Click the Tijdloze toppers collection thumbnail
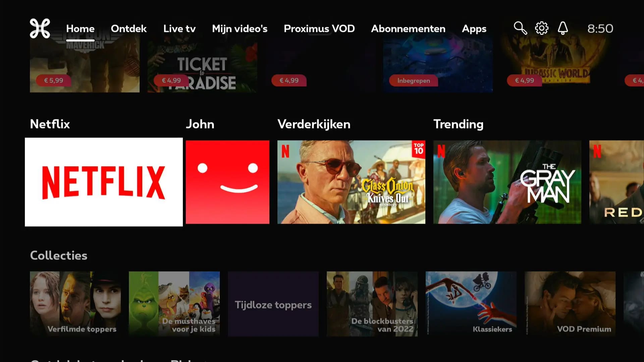 click(273, 305)
